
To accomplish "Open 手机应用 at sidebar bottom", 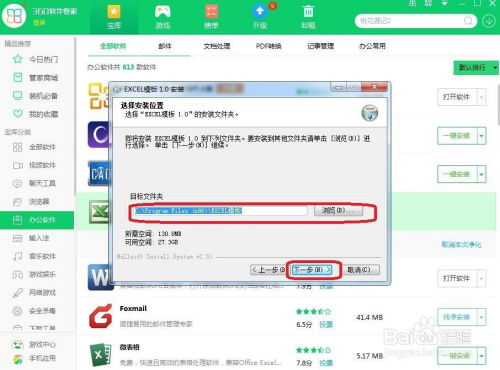I will [x=34, y=359].
